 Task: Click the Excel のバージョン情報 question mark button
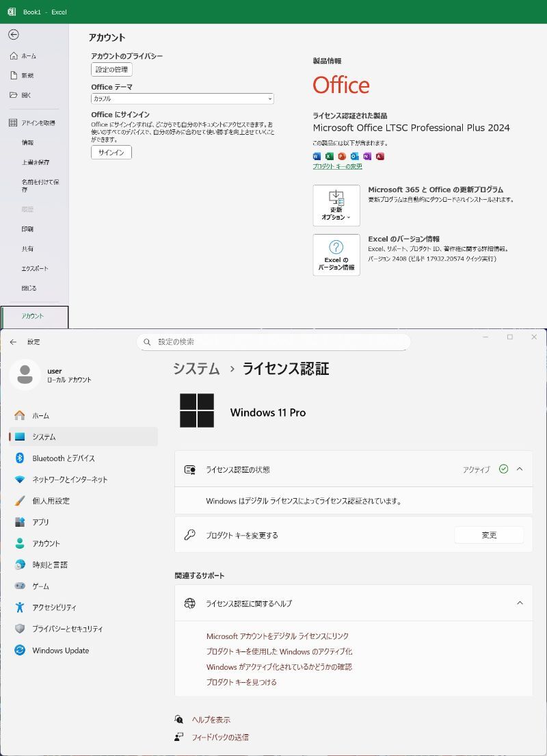click(x=336, y=255)
